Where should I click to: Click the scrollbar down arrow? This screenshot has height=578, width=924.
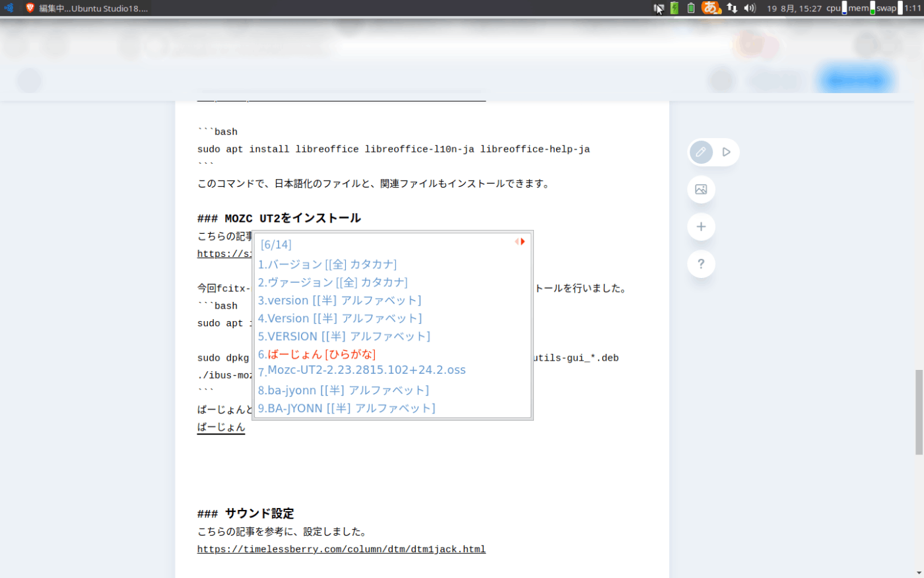[x=919, y=573]
